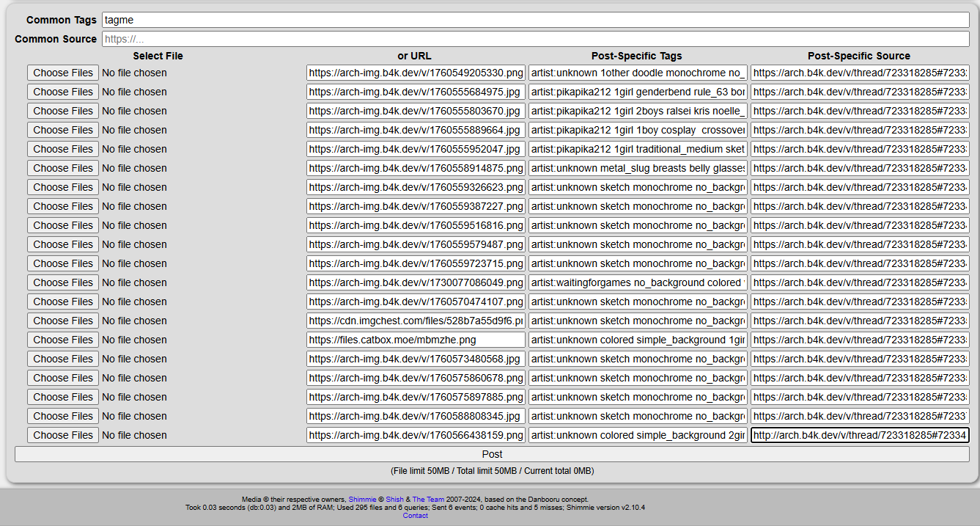Click source field in the waitingforgames row
This screenshot has height=526, width=980.
pyautogui.click(x=860, y=282)
